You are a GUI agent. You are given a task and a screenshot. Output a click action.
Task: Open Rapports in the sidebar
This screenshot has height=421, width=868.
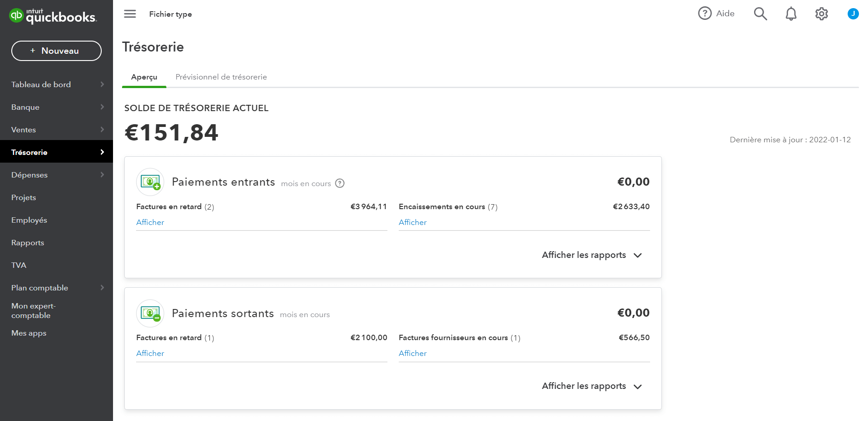[28, 243]
